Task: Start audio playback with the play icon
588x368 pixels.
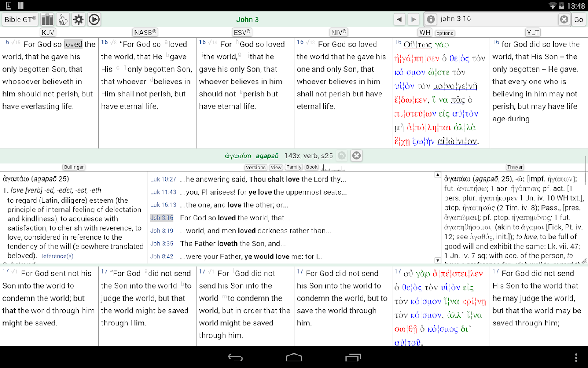Action: pyautogui.click(x=94, y=19)
